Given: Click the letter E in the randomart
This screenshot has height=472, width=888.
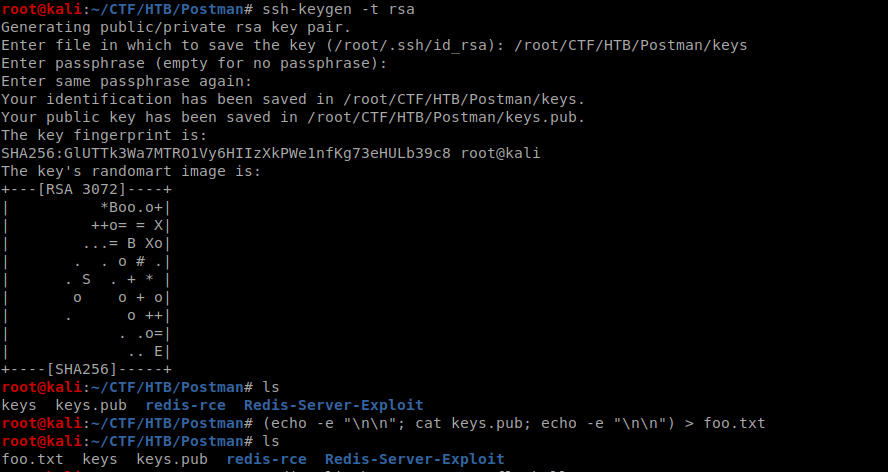Looking at the screenshot, I should click(159, 351).
